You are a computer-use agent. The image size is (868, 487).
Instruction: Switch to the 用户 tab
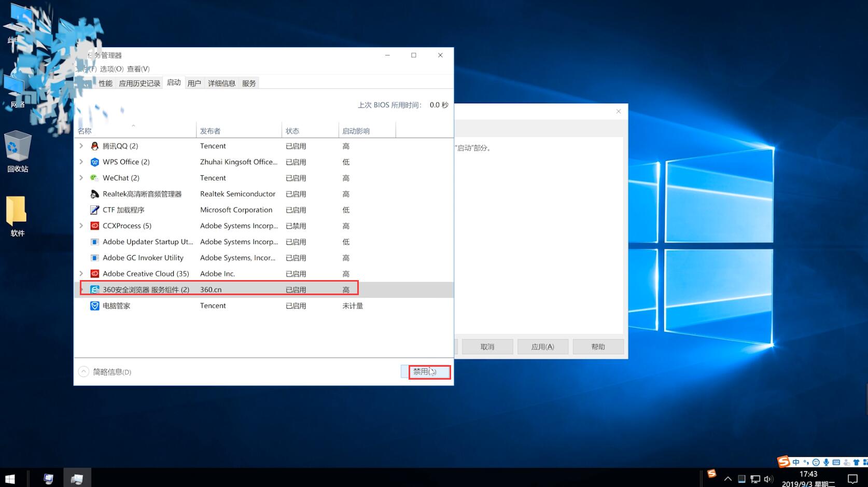coord(194,84)
